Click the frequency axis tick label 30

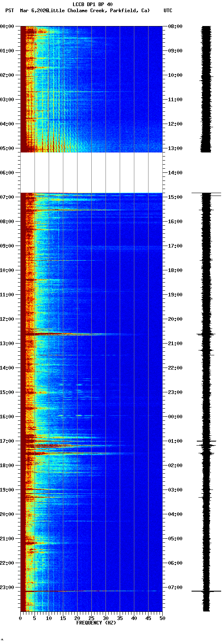106,618
